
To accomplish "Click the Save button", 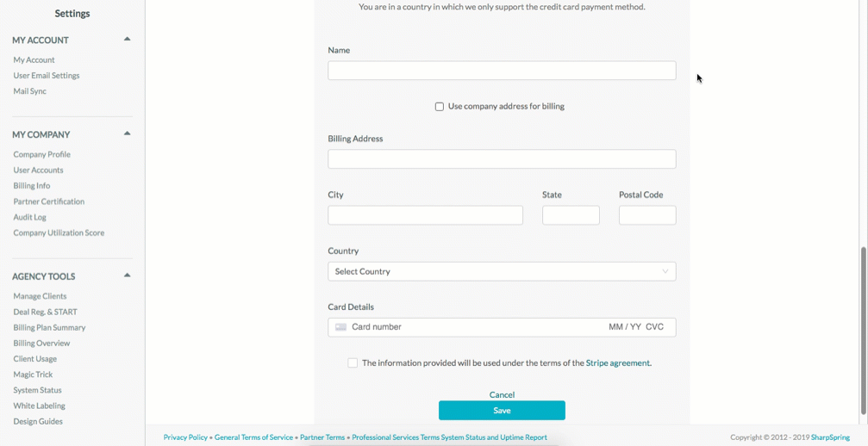I will (502, 411).
